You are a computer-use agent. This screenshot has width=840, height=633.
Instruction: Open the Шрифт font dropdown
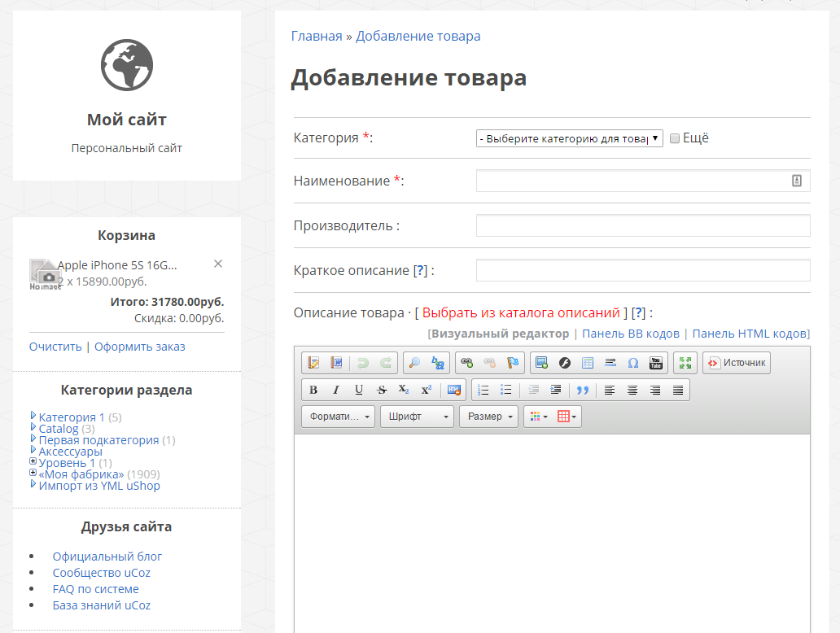click(418, 417)
